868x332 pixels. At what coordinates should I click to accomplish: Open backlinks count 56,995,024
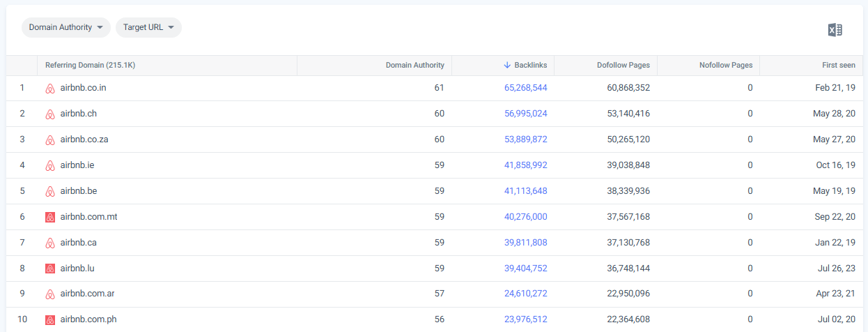pyautogui.click(x=526, y=114)
